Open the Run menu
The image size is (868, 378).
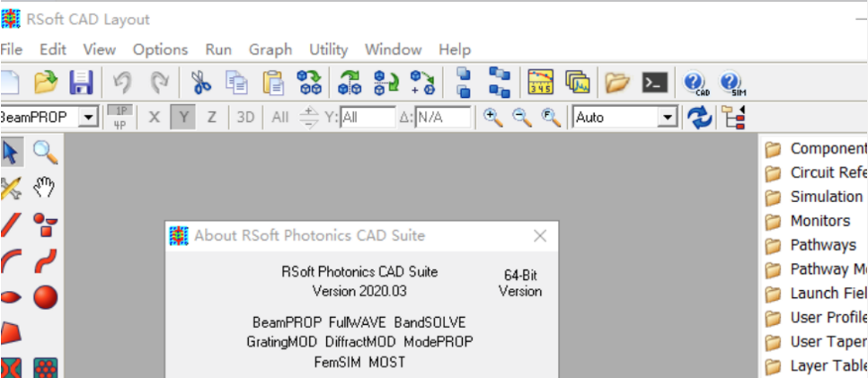[x=218, y=49]
